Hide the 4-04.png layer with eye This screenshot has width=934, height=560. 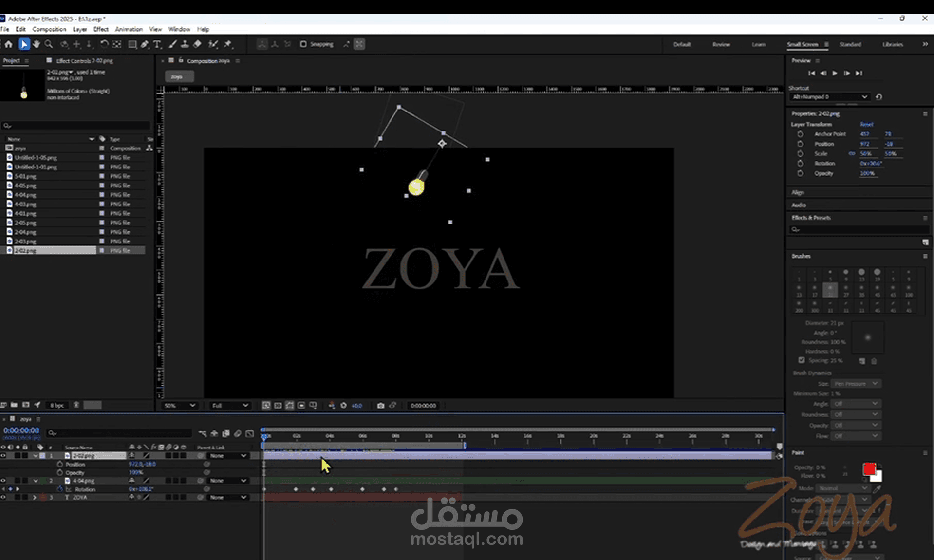(x=3, y=481)
